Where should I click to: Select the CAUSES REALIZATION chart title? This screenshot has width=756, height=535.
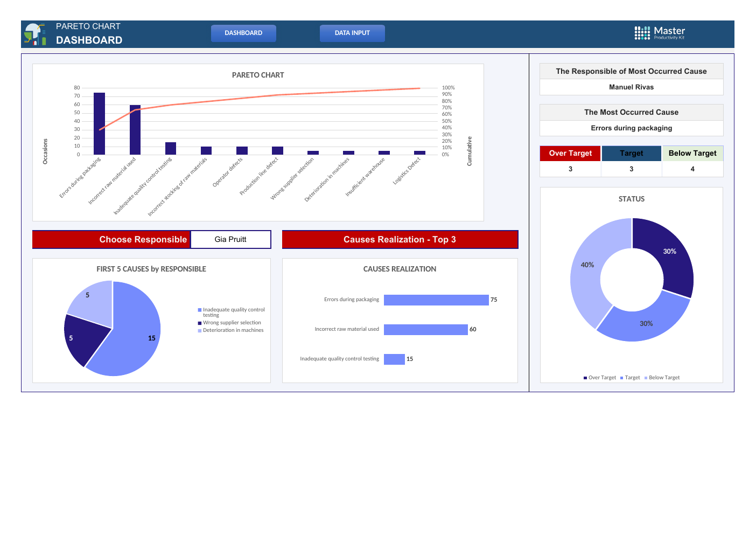[x=400, y=269]
